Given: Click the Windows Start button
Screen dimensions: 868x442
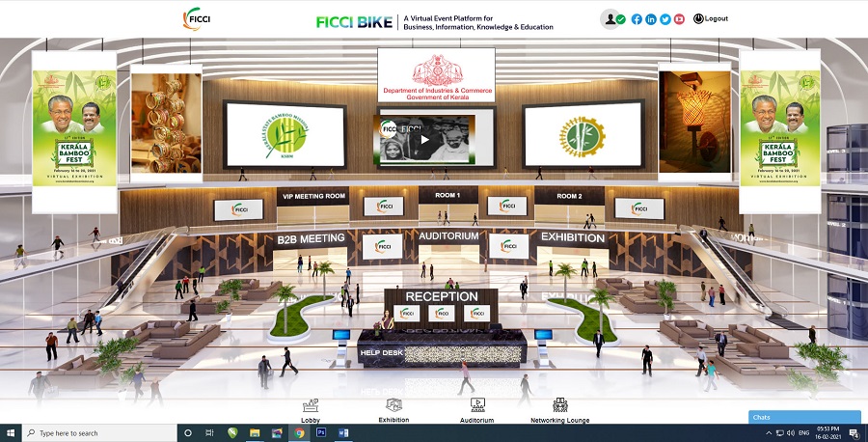Looking at the screenshot, I should pos(11,433).
